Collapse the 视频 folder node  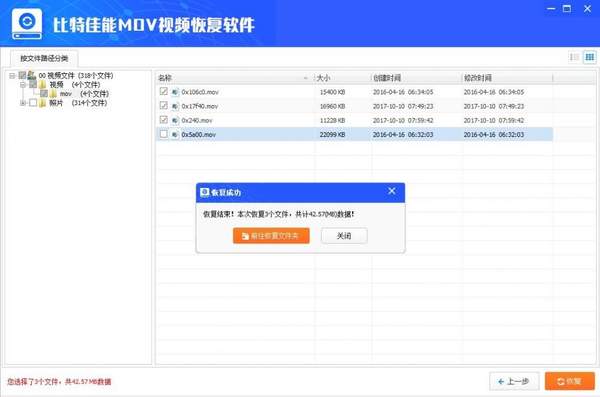[x=23, y=85]
